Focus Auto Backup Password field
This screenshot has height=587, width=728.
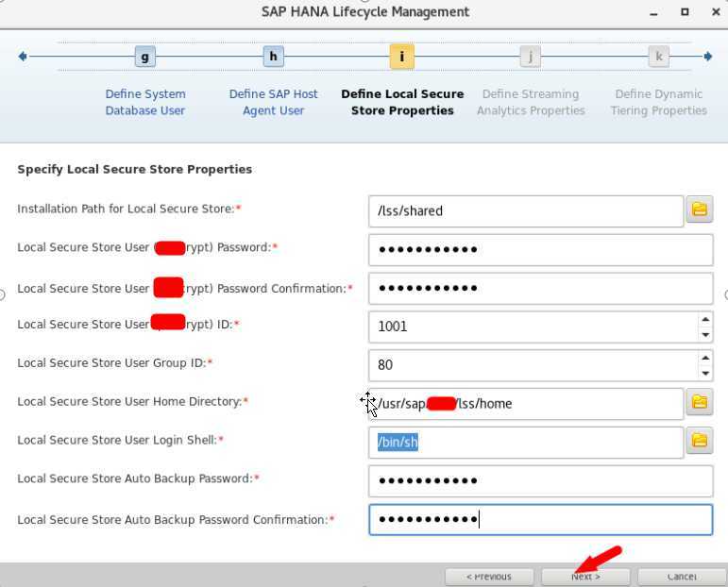pos(540,480)
